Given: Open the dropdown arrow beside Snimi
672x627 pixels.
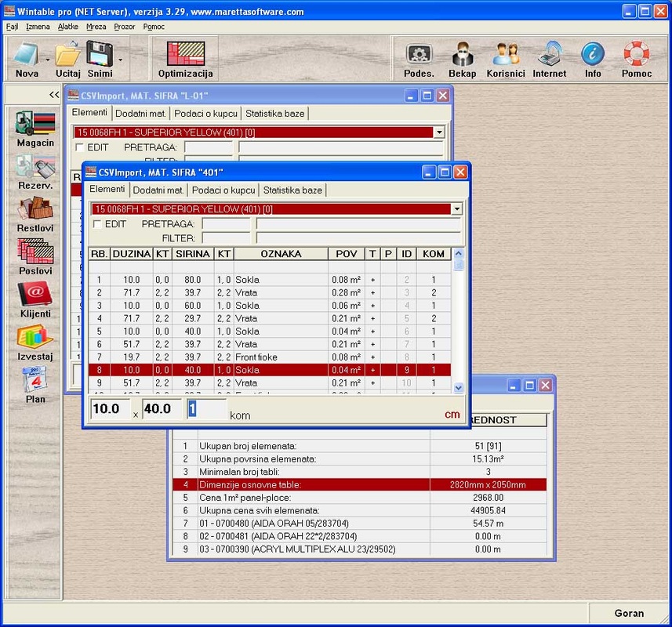Looking at the screenshot, I should coord(120,59).
